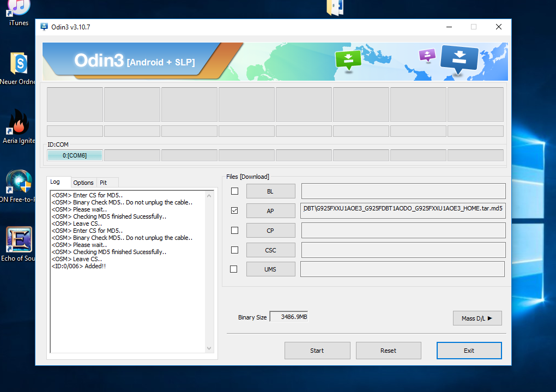Screen dimensions: 556x392
Task: Click the CSC file select button
Action: click(x=270, y=250)
